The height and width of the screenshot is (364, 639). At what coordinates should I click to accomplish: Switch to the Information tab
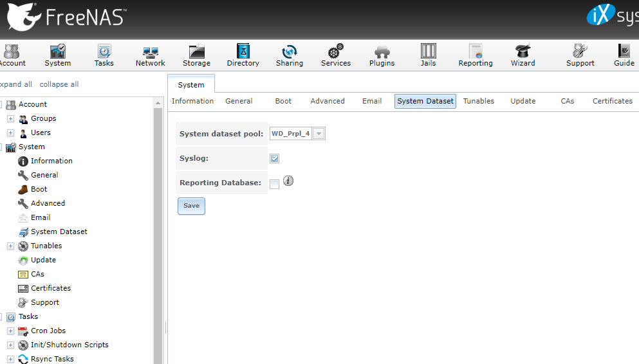(x=192, y=101)
